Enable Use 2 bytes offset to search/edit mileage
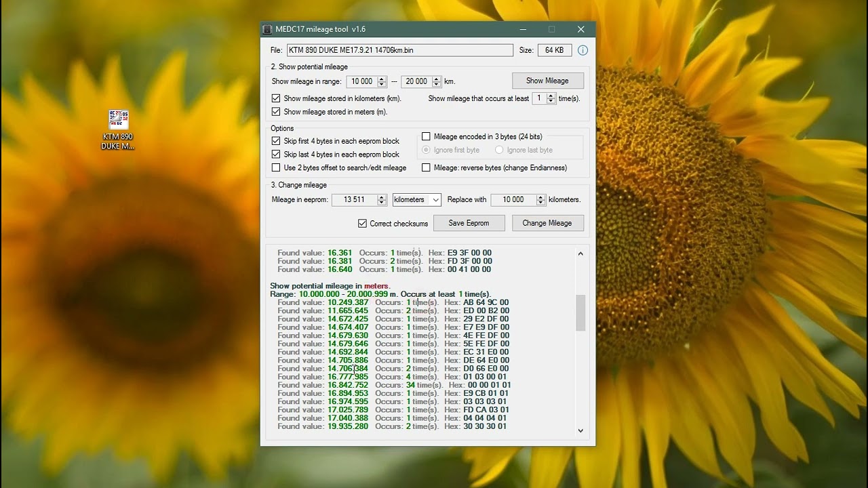This screenshot has height=488, width=868. (x=276, y=167)
